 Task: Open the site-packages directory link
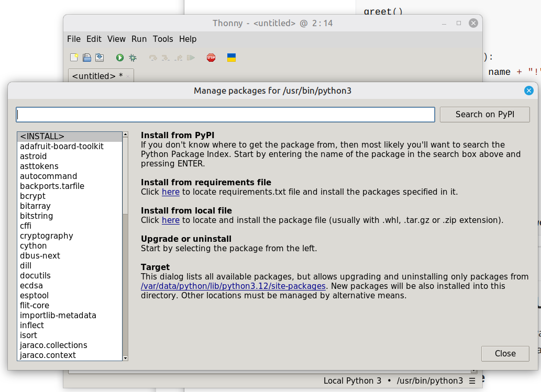(234, 286)
